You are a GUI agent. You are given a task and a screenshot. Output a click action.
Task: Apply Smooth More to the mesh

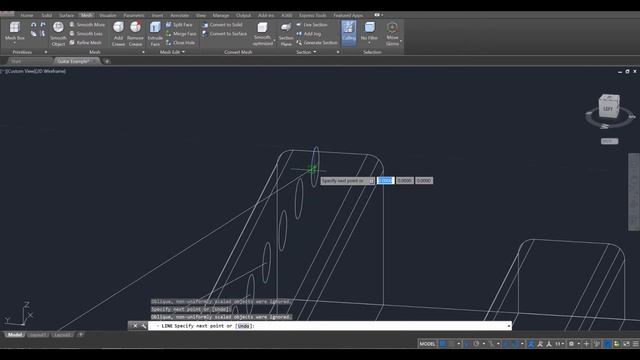(87, 25)
